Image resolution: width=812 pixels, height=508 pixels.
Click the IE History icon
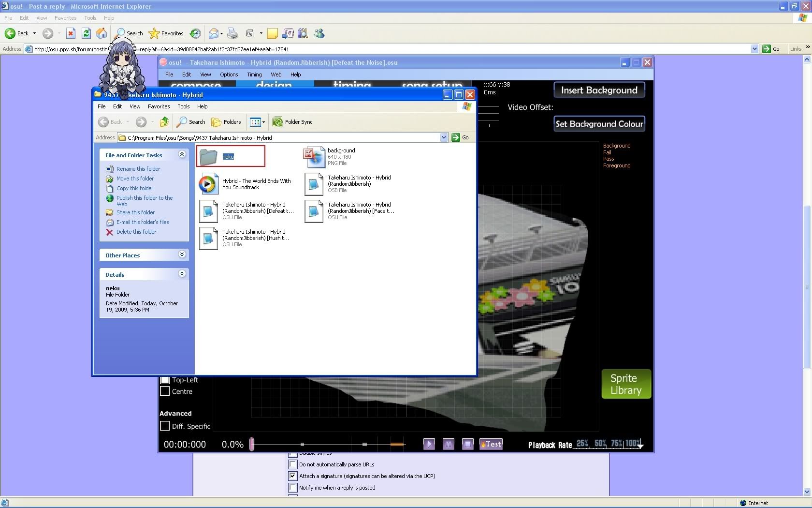195,33
